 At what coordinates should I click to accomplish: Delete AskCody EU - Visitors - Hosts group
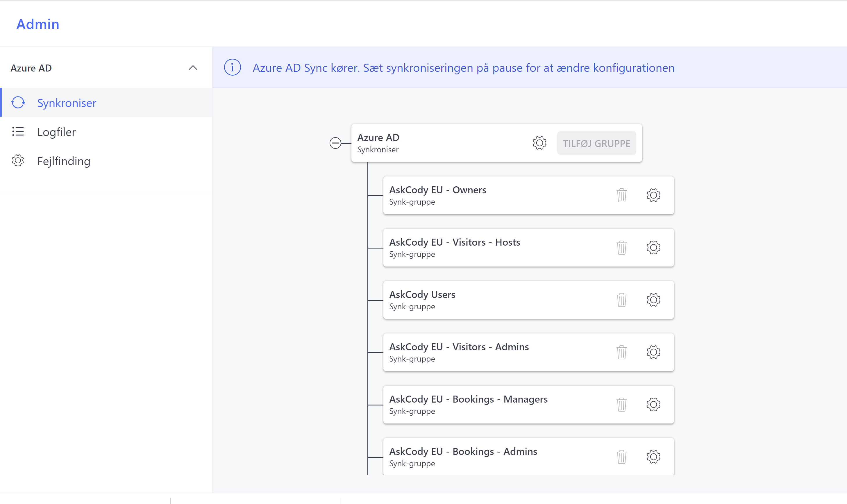click(x=621, y=248)
